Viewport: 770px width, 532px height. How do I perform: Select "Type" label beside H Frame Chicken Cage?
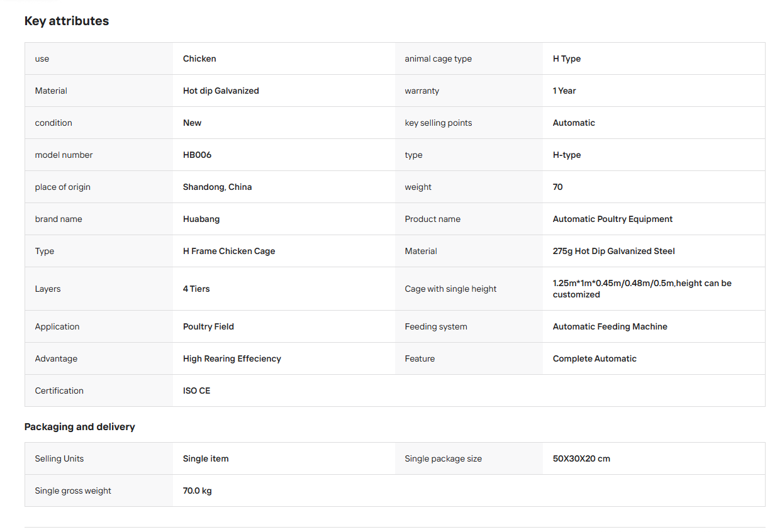point(45,251)
